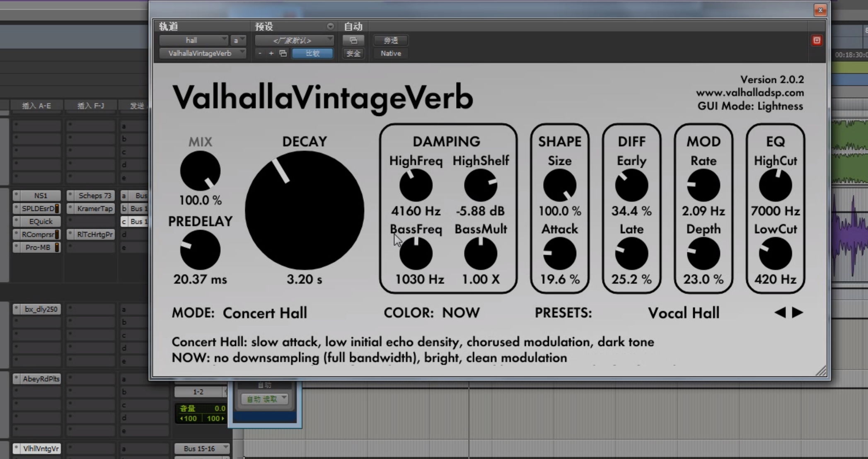Click the plus preset button
The height and width of the screenshot is (459, 868).
[x=271, y=53]
